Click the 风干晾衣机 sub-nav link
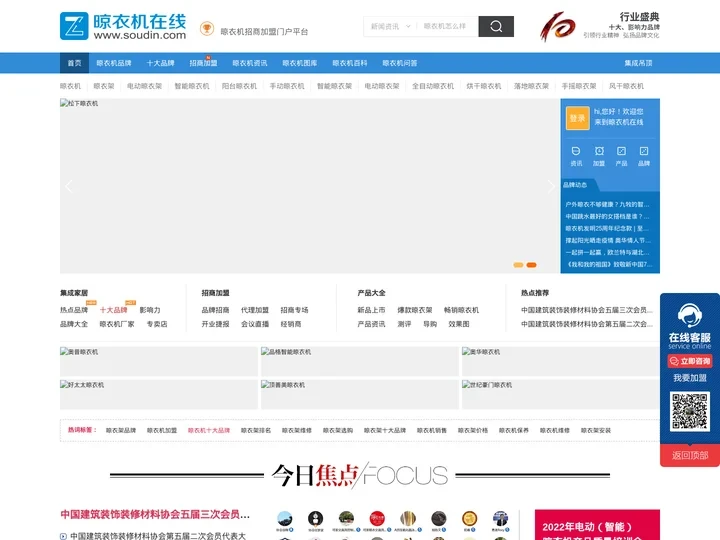Image resolution: width=720 pixels, height=540 pixels. 626,86
